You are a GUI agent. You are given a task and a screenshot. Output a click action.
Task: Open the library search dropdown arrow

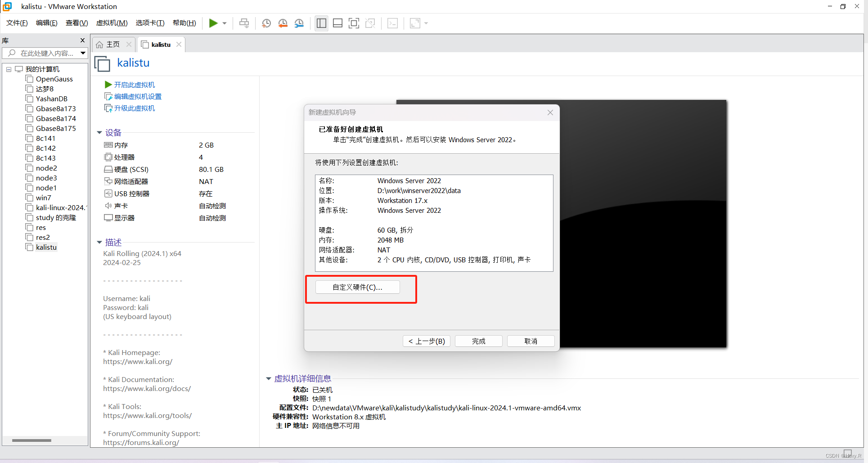pyautogui.click(x=83, y=53)
